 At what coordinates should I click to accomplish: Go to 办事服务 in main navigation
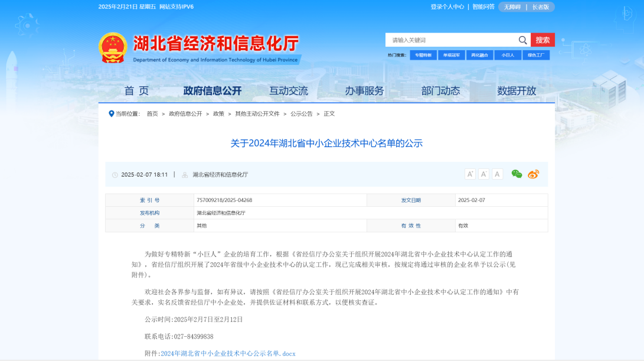point(364,91)
